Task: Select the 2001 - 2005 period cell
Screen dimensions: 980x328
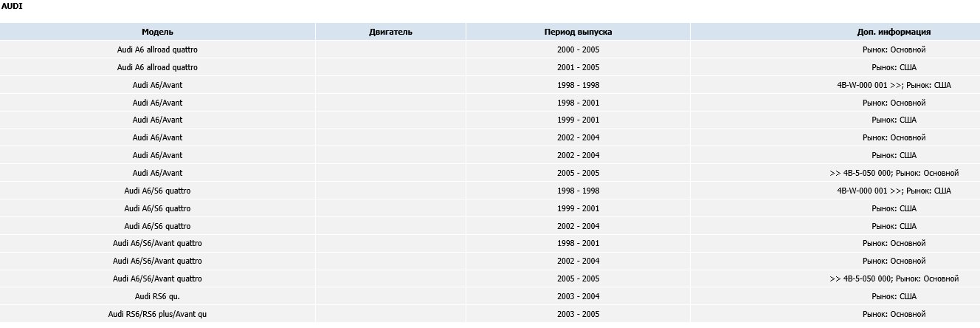Action: (578, 67)
